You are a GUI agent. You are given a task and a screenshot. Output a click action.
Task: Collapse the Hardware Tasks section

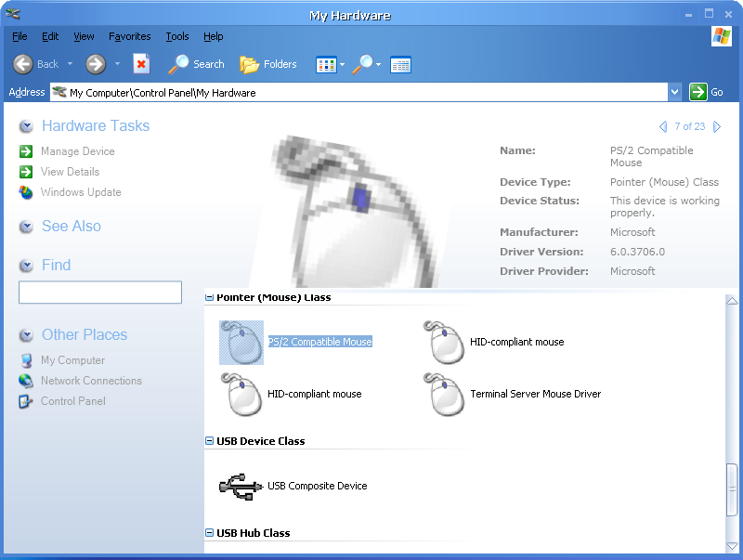[x=26, y=126]
